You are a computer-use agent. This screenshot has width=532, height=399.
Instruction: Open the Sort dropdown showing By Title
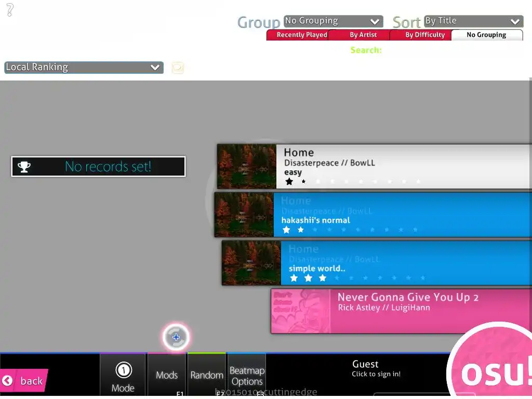coord(473,21)
